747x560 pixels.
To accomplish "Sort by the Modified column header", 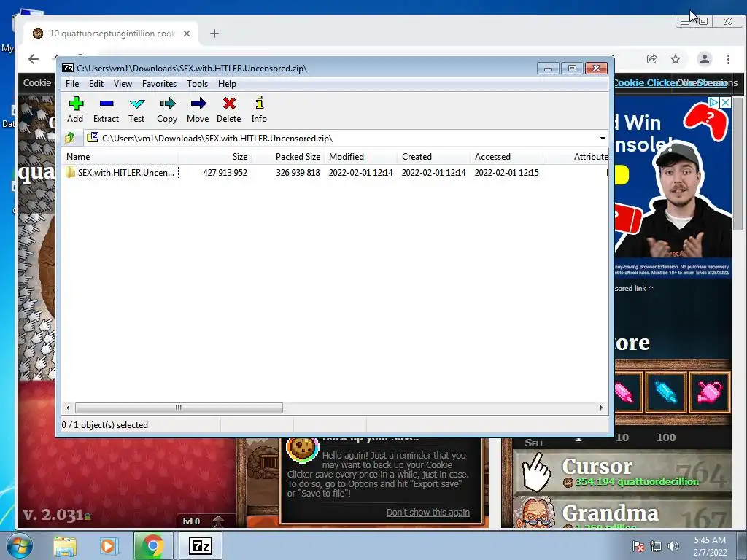I will [x=360, y=157].
